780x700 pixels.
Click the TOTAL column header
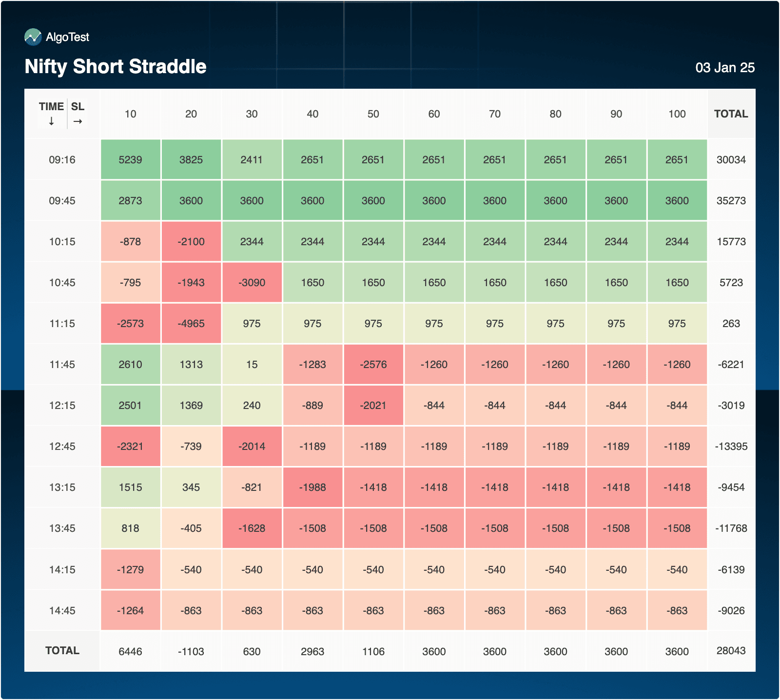(731, 114)
